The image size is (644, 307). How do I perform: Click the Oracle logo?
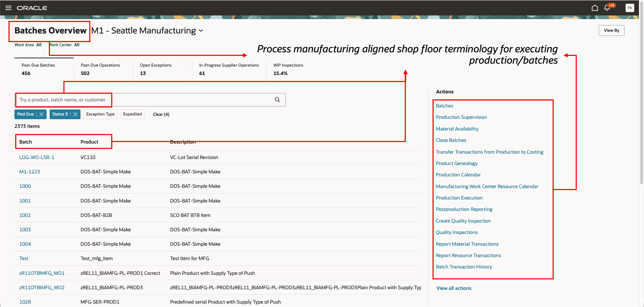(32, 8)
